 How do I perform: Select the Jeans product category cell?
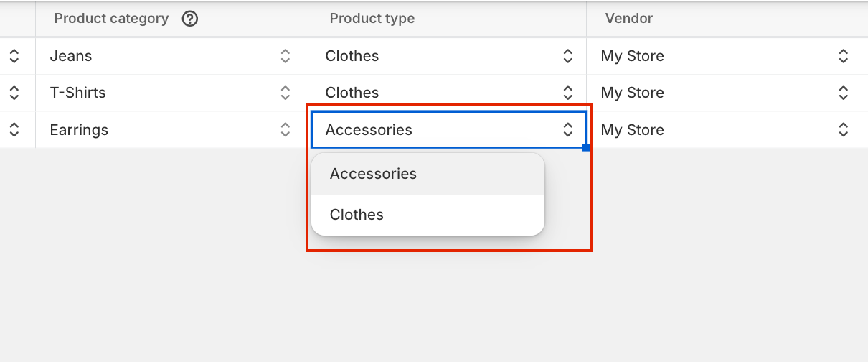pyautogui.click(x=173, y=56)
